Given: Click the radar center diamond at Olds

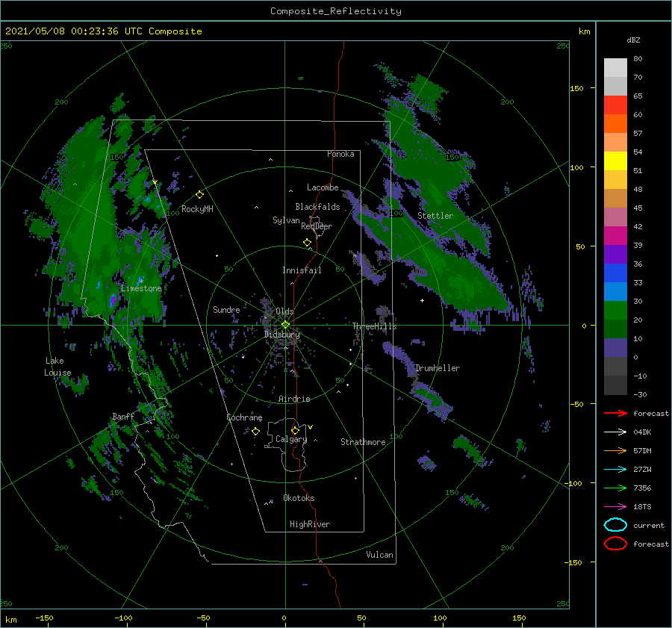Looking at the screenshot, I should pyautogui.click(x=285, y=325).
